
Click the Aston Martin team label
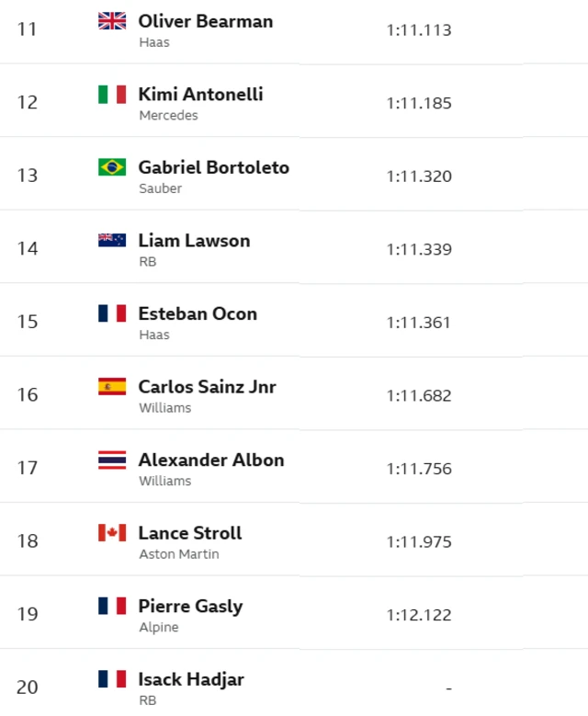[x=178, y=554]
